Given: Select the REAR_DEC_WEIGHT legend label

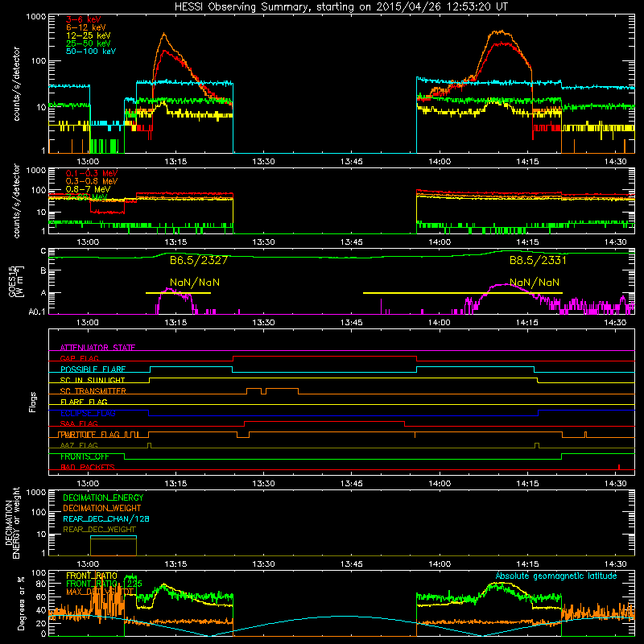Looking at the screenshot, I should [x=99, y=530].
